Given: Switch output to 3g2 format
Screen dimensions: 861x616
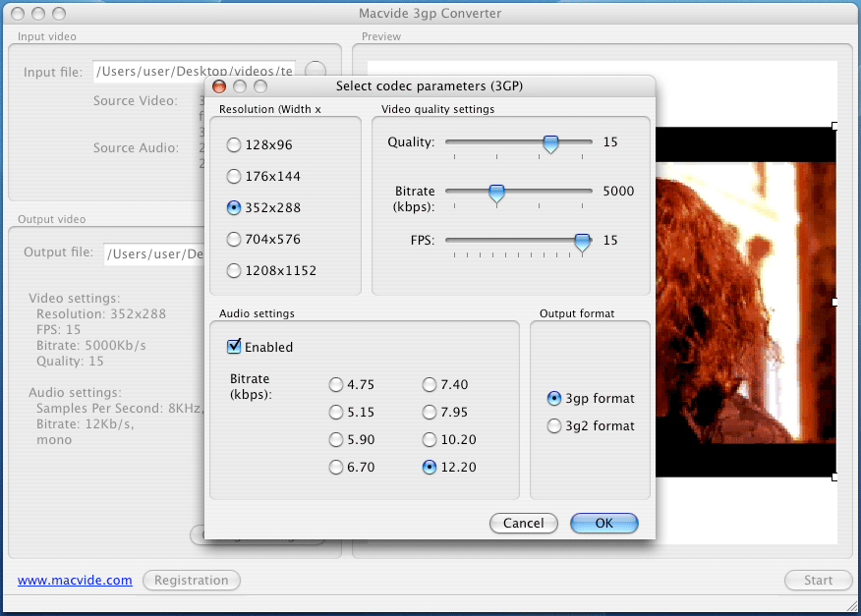Looking at the screenshot, I should [554, 426].
